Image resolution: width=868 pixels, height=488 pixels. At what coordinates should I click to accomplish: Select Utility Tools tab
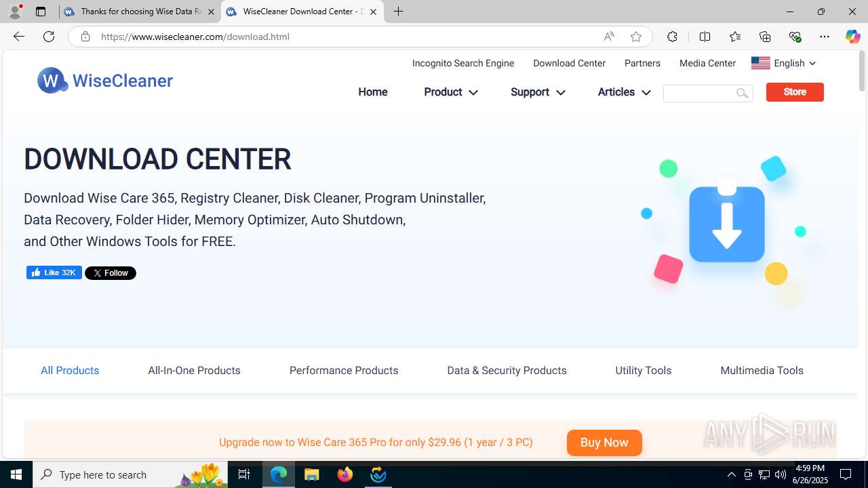coord(644,370)
